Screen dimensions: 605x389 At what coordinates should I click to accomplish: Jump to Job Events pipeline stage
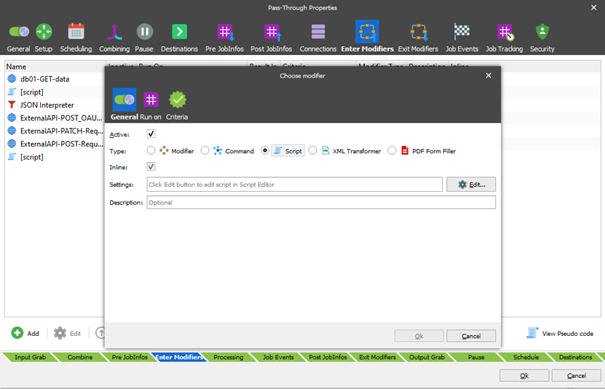278,357
